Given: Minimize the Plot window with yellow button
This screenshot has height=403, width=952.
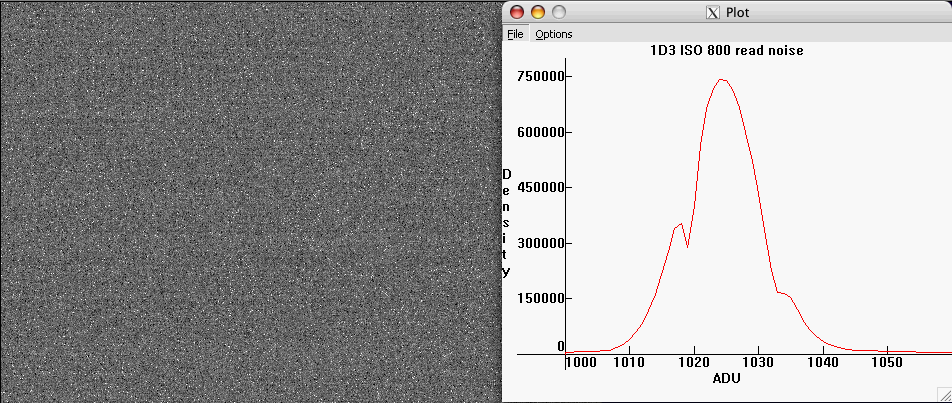Looking at the screenshot, I should pos(538,12).
